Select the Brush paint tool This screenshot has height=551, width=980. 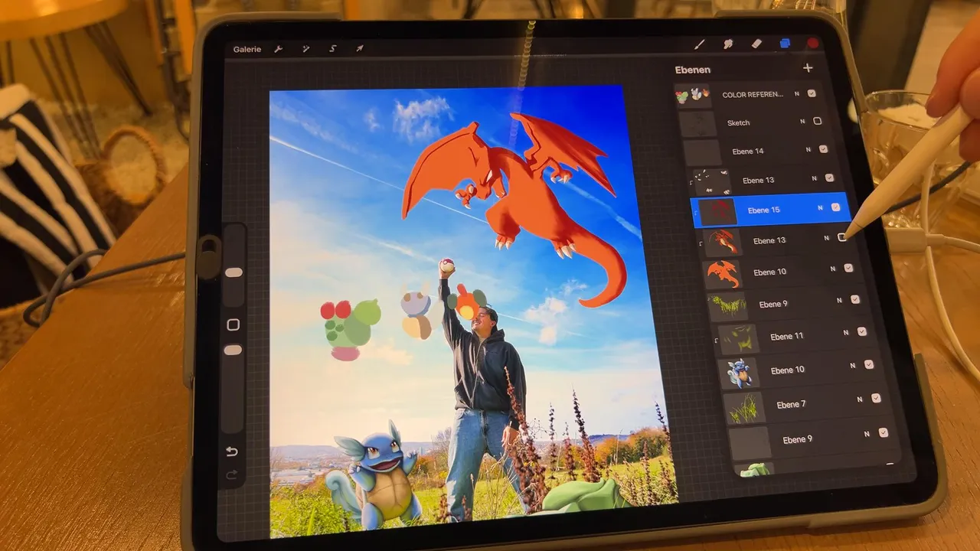point(699,44)
